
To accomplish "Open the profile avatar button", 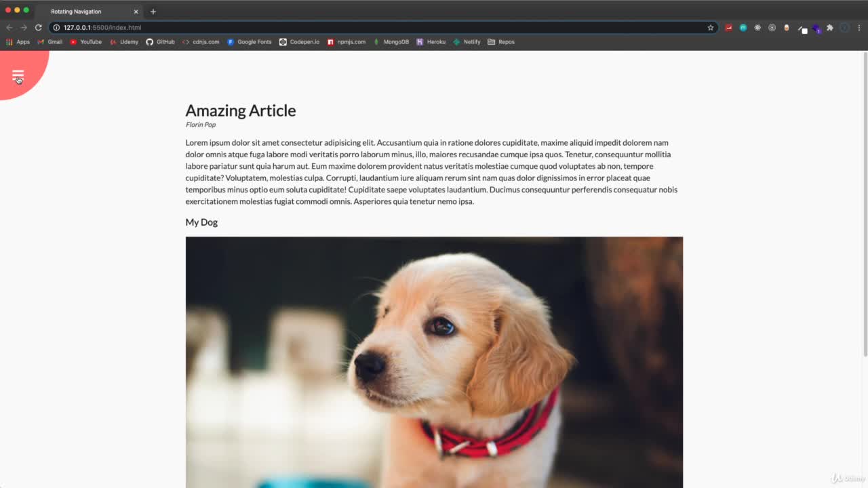I will pos(844,28).
